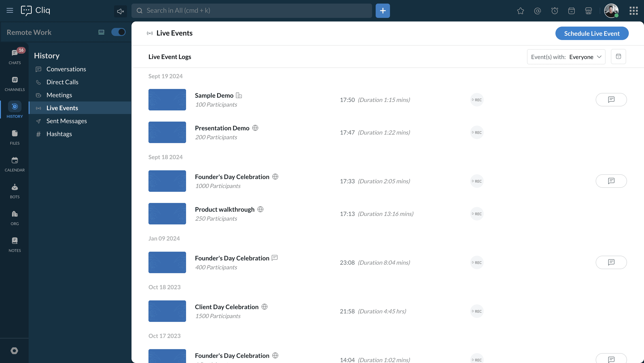
Task: Open the apps grid launcher icon
Action: click(x=633, y=11)
